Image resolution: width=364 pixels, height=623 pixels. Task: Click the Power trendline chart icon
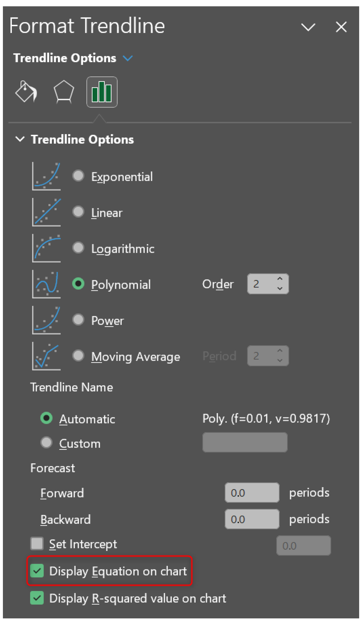point(47,320)
